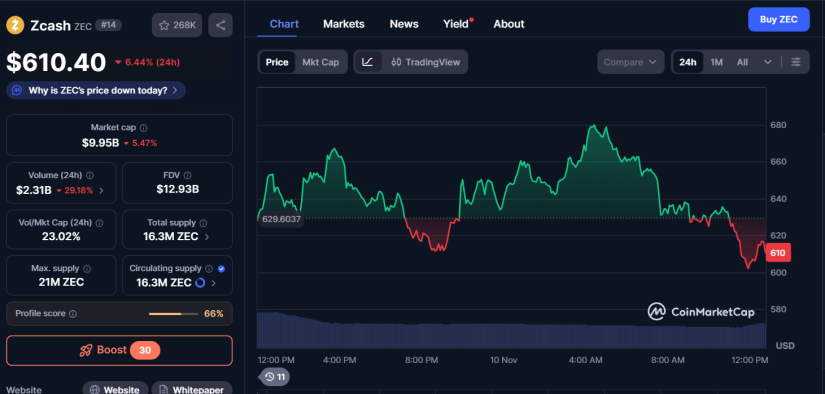
Task: Click the info icon beside Circulating supply
Action: pos(209,268)
